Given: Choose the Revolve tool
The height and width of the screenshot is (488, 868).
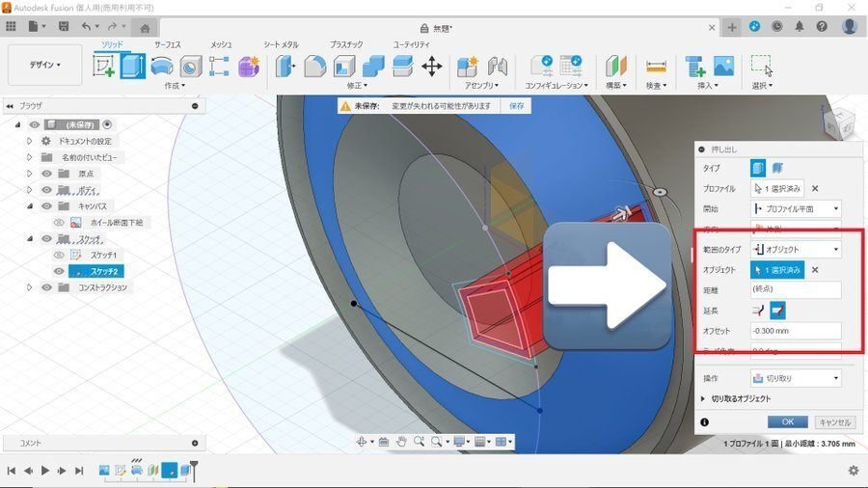Looking at the screenshot, I should [x=162, y=67].
